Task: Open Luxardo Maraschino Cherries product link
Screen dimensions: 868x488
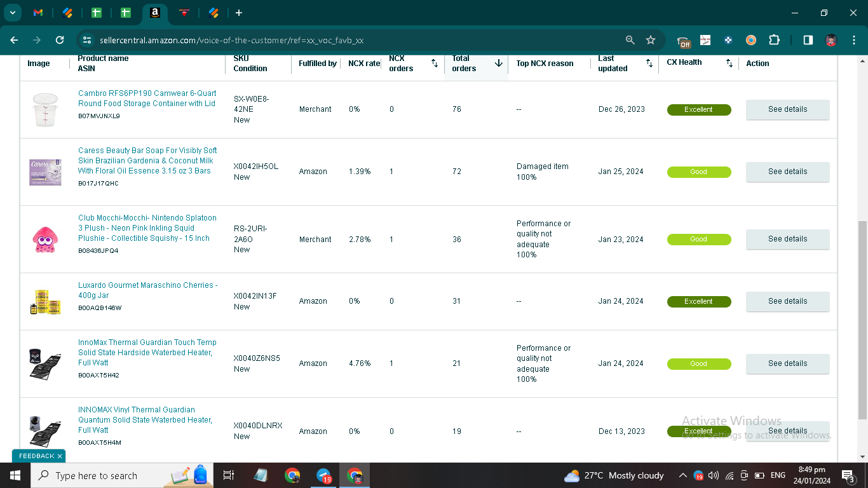Action: [147, 290]
